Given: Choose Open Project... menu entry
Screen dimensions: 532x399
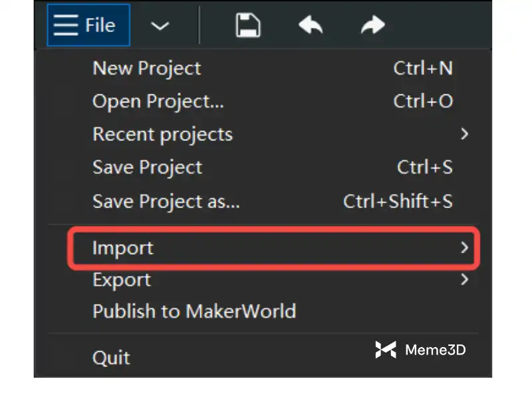Looking at the screenshot, I should pos(158,101).
